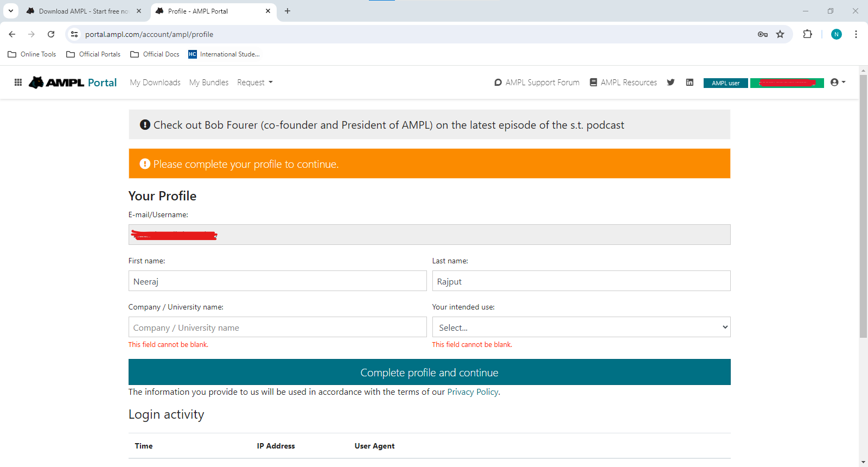Click the User Agent column header

coord(375,446)
